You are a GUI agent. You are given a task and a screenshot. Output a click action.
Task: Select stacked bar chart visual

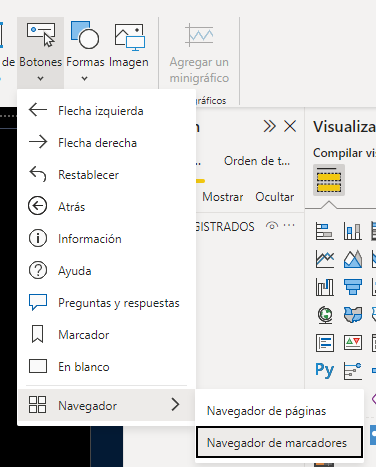tap(324, 231)
